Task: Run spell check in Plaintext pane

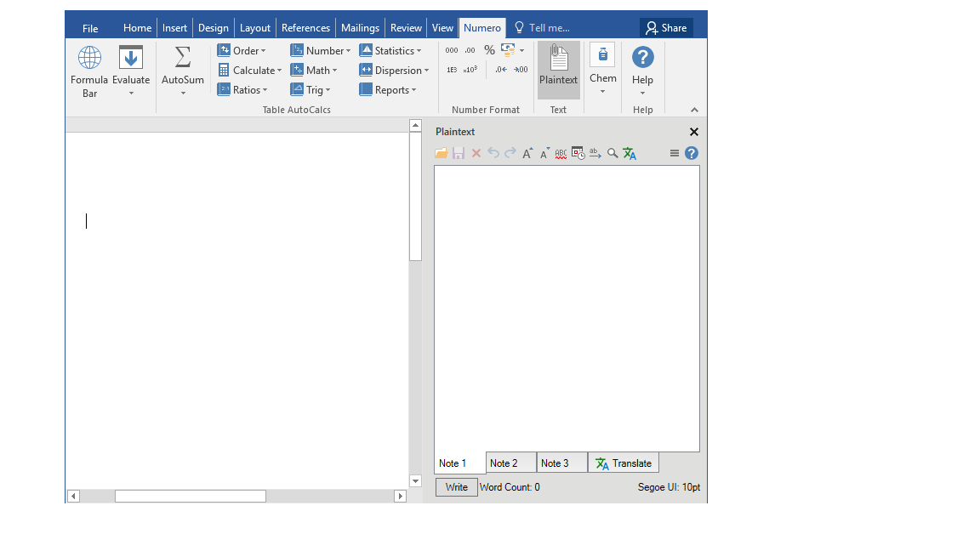Action: click(x=561, y=154)
